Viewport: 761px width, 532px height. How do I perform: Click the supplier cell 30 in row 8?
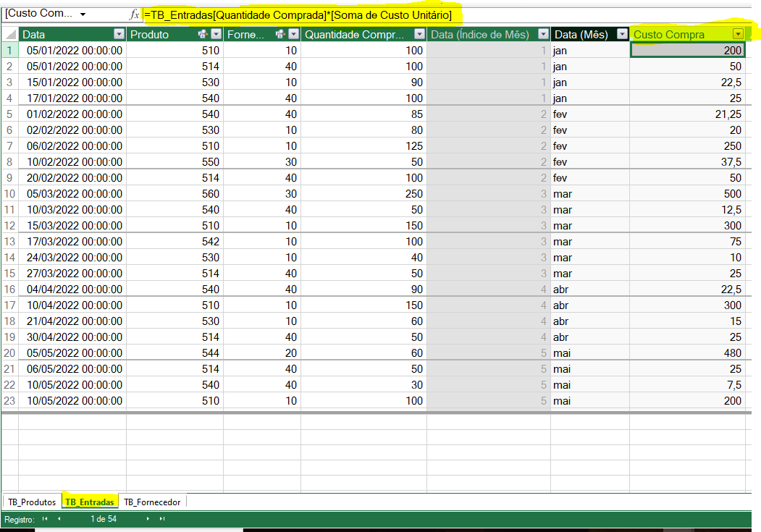262,161
